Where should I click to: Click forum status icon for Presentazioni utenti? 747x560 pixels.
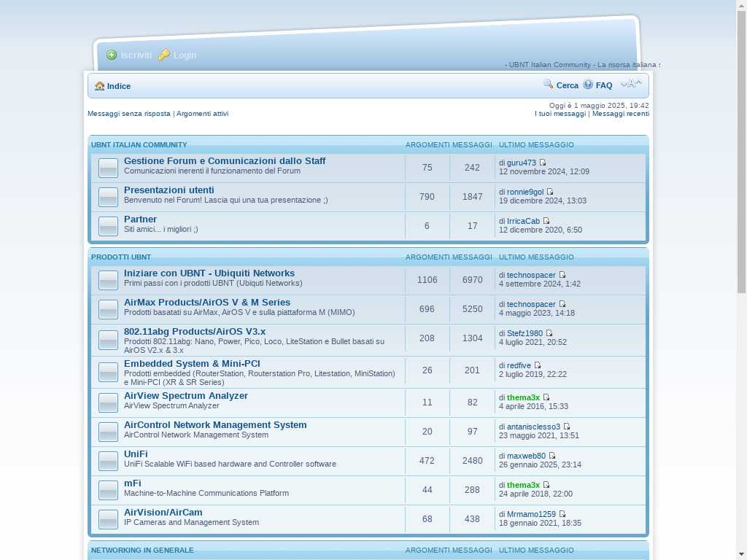click(x=108, y=197)
